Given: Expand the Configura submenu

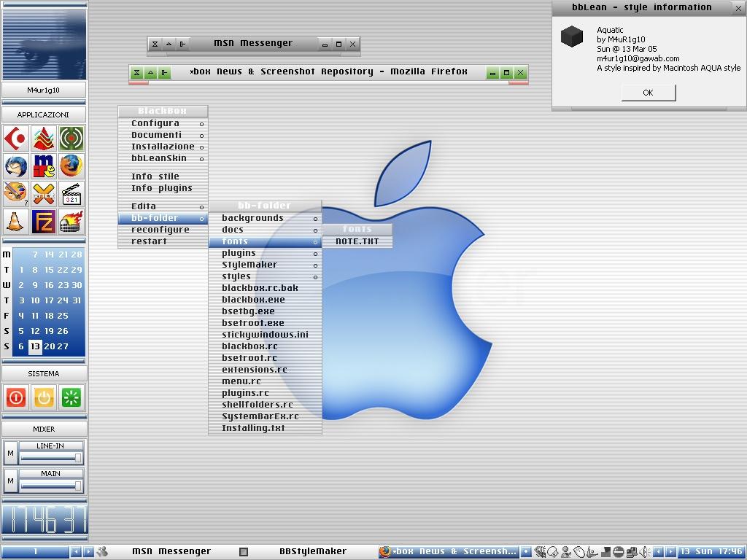Looking at the screenshot, I should click(163, 123).
